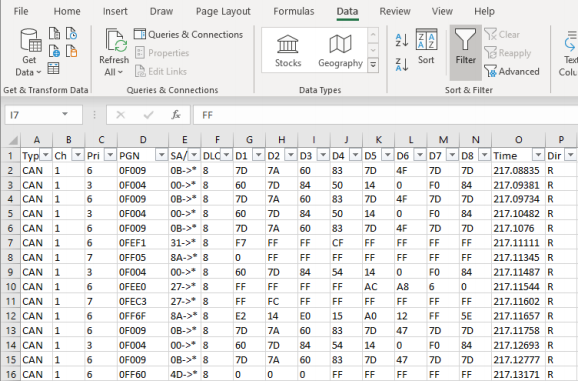Confirm formula bar entry checkmark
This screenshot has height=382, width=578.
[148, 115]
